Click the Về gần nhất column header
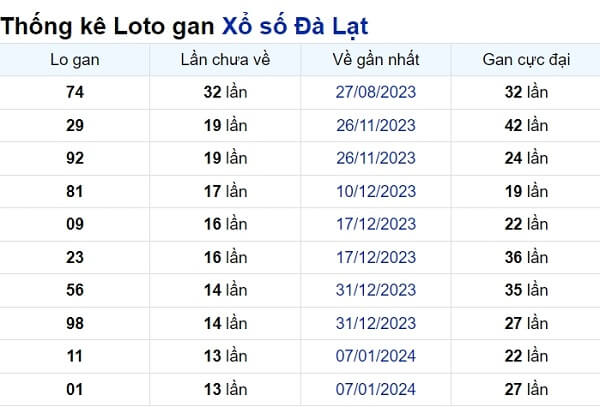 pyautogui.click(x=376, y=60)
